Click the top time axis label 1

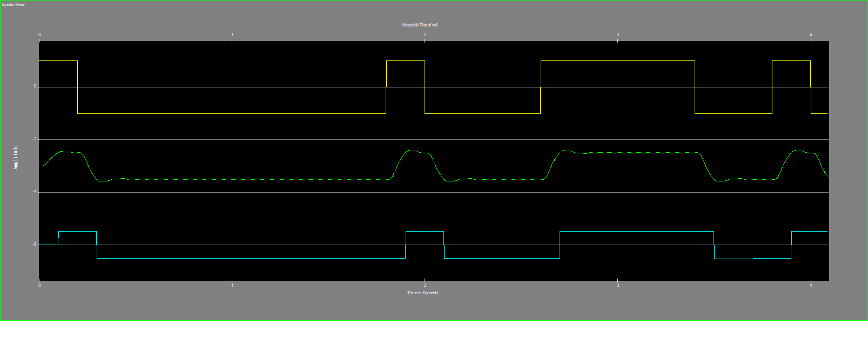pos(232,35)
